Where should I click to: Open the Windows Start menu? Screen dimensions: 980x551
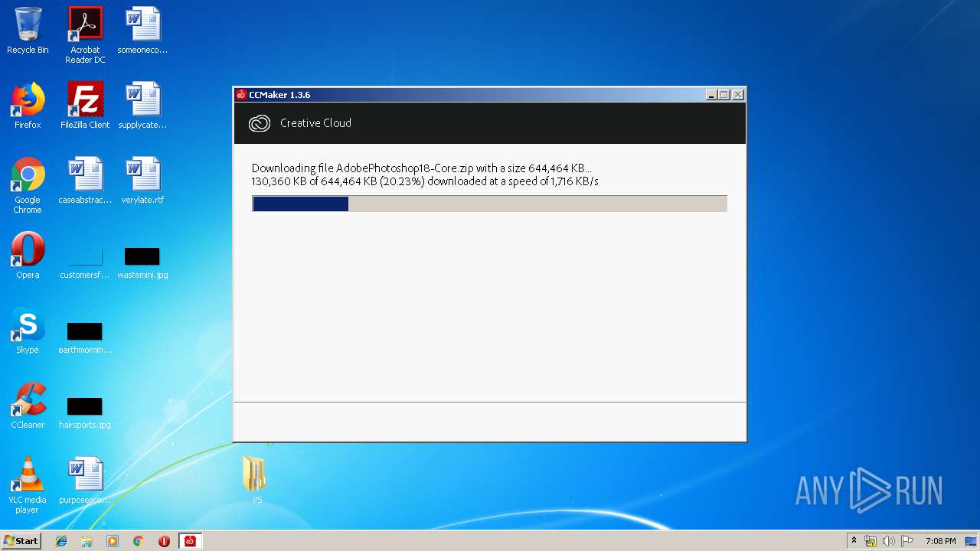click(21, 541)
